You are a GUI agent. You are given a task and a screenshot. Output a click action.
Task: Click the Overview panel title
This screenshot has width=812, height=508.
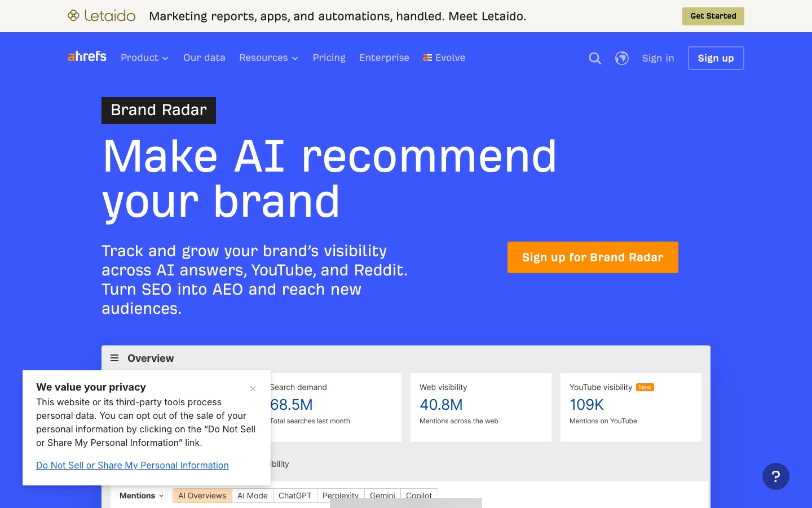pos(151,358)
